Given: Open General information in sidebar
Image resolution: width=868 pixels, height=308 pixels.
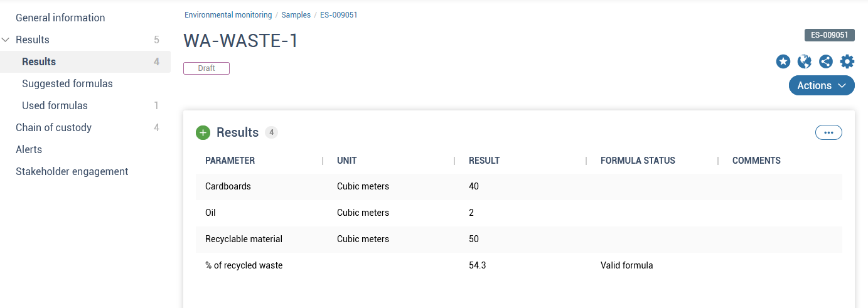Looking at the screenshot, I should [60, 18].
